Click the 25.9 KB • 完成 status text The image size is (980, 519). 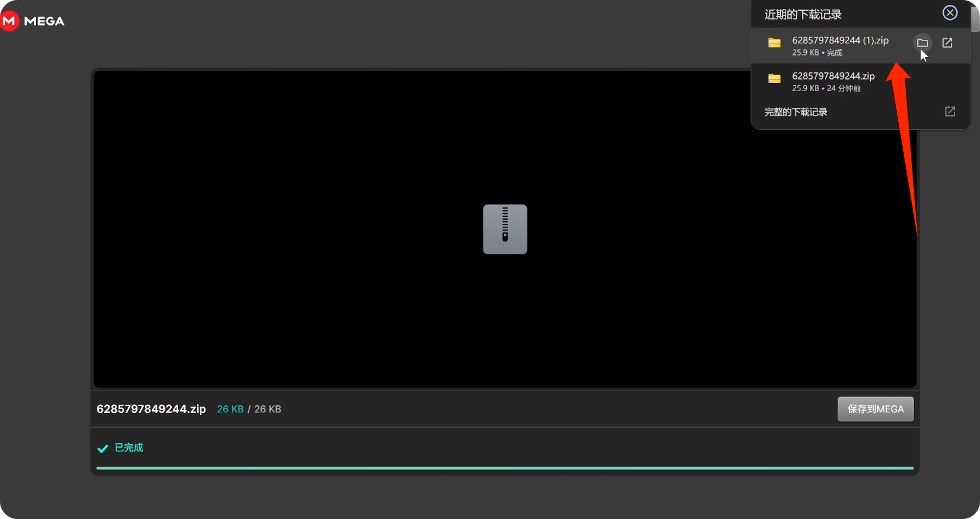point(817,53)
